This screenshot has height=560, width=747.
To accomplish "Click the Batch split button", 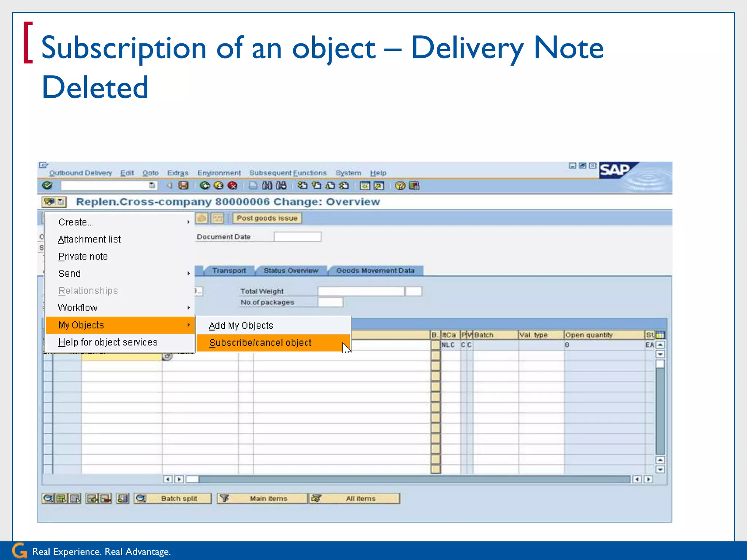I will point(173,498).
